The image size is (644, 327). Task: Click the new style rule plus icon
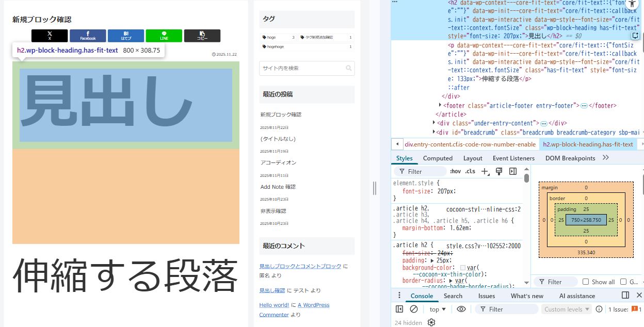485,171
